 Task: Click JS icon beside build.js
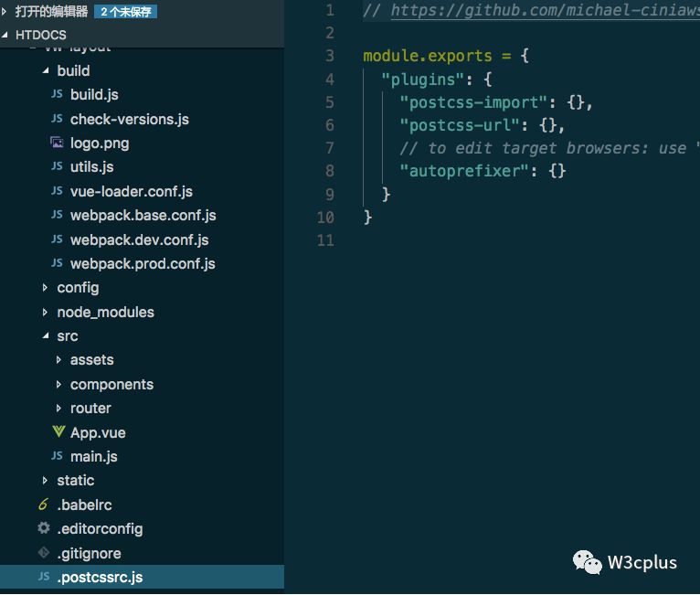click(x=57, y=94)
